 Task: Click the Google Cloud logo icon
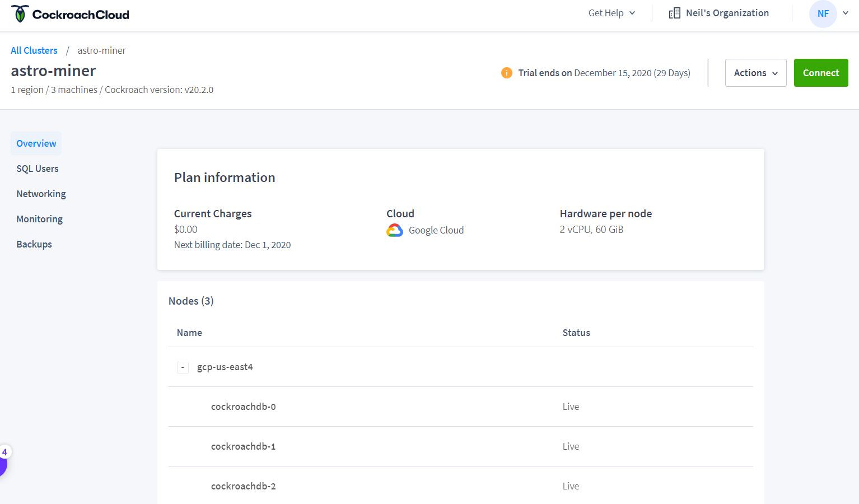395,230
